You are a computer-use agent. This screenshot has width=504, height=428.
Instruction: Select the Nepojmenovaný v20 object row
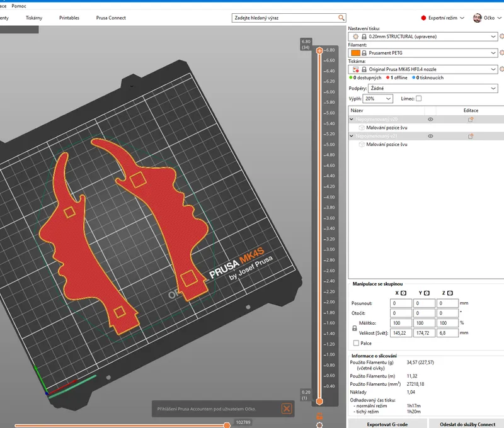427,120
